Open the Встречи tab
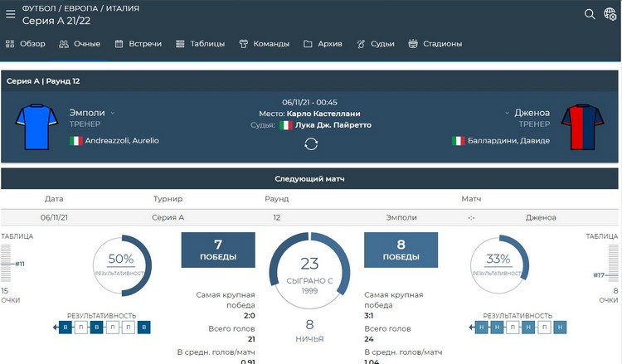Image resolution: width=622 pixels, height=364 pixels. click(x=138, y=44)
